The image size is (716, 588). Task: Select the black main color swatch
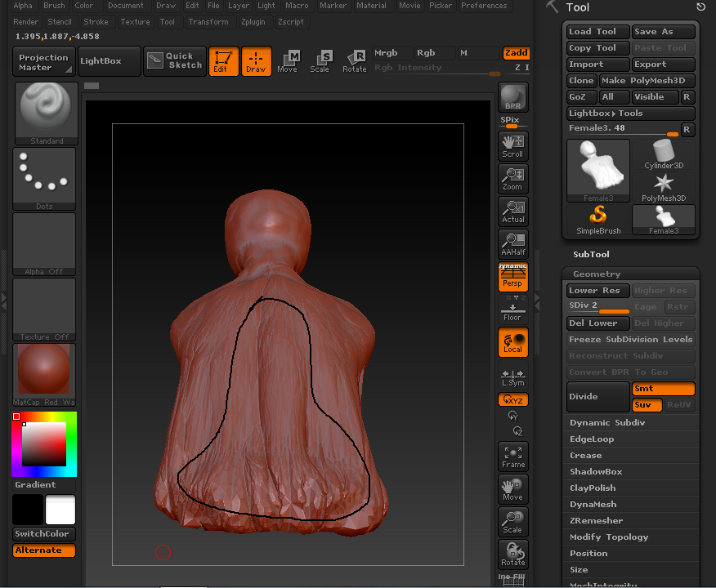pos(28,510)
